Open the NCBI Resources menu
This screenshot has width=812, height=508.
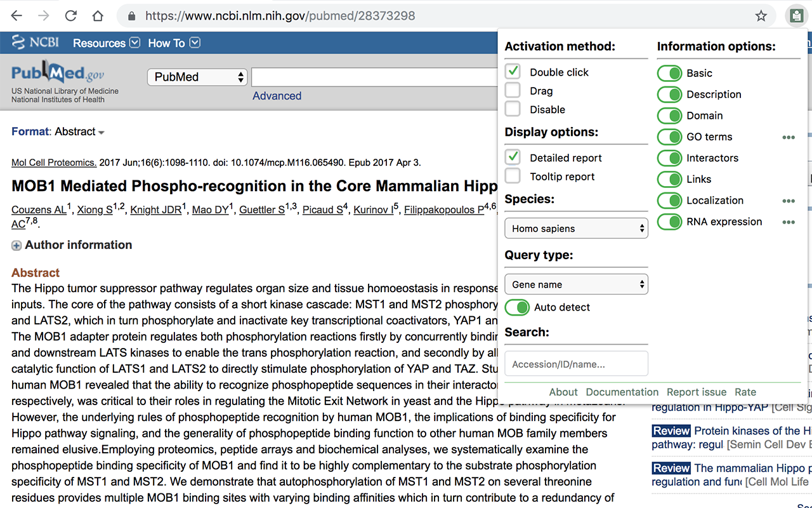tap(106, 43)
